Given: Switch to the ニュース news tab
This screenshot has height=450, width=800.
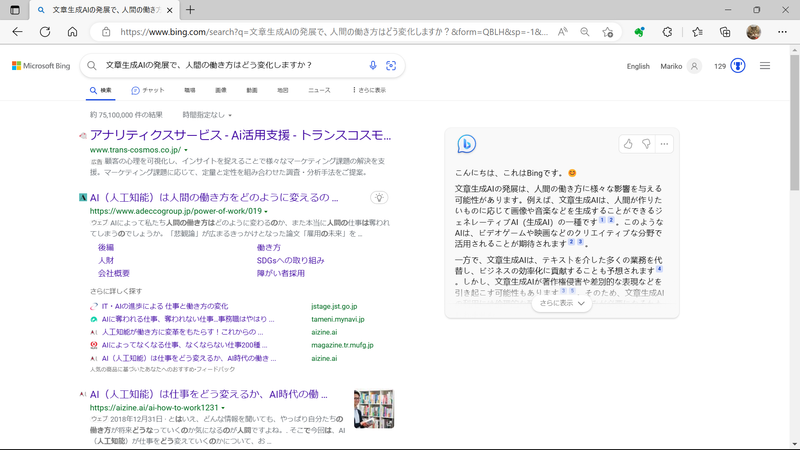Looking at the screenshot, I should [319, 90].
